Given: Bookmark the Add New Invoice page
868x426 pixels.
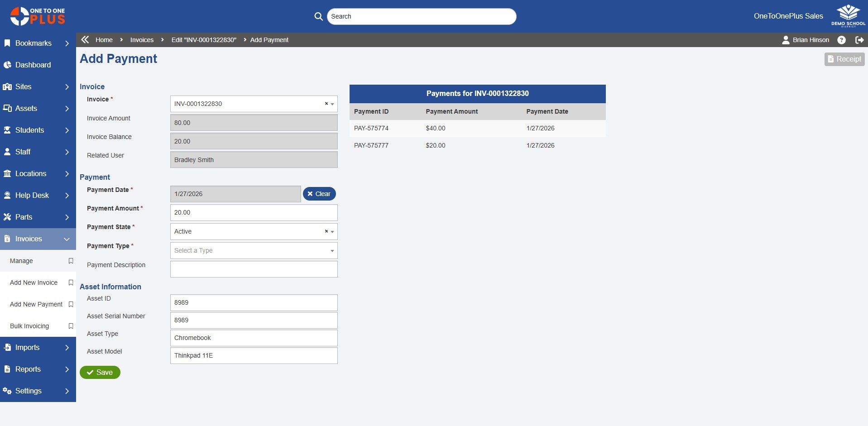Looking at the screenshot, I should pos(71,282).
